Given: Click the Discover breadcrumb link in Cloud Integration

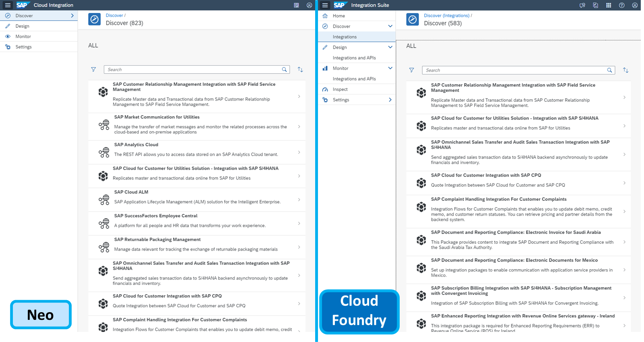Looking at the screenshot, I should click(x=114, y=16).
